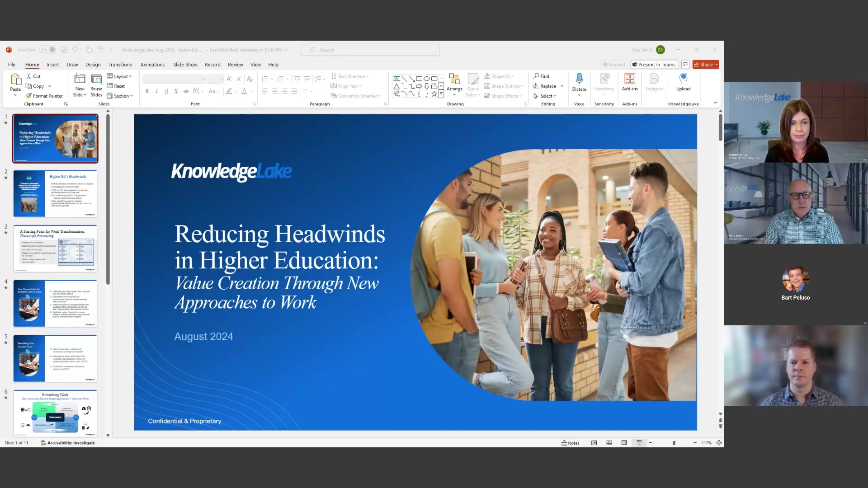
Task: Click the Present in Teams button
Action: tap(654, 65)
